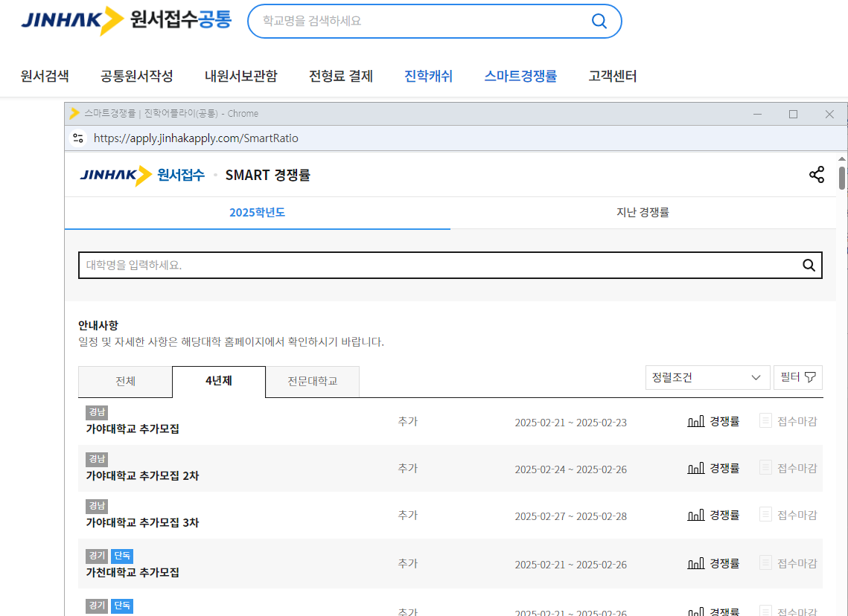Click date range 2025-02-27 ~ 2025-02-28

tap(570, 516)
